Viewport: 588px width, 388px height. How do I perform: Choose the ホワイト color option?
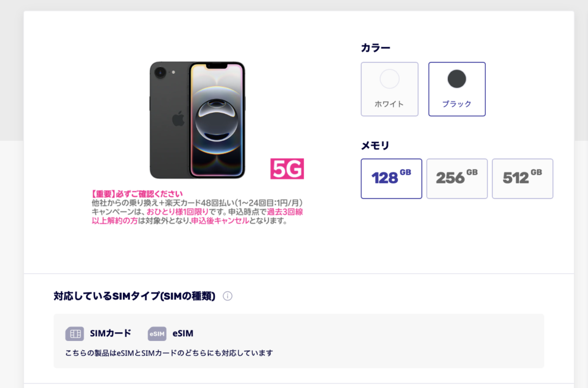click(390, 89)
